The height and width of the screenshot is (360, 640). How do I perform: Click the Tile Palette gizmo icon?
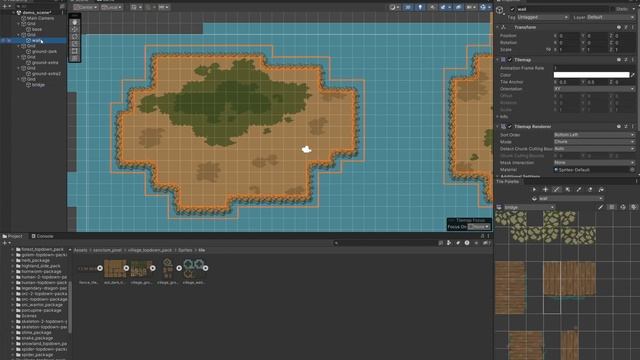pos(623,207)
